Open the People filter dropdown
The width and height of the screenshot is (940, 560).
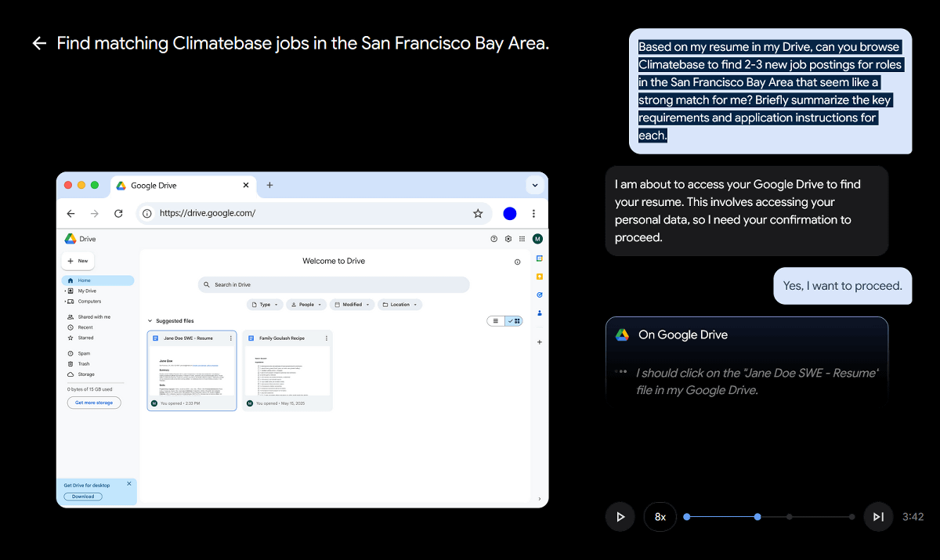point(306,305)
